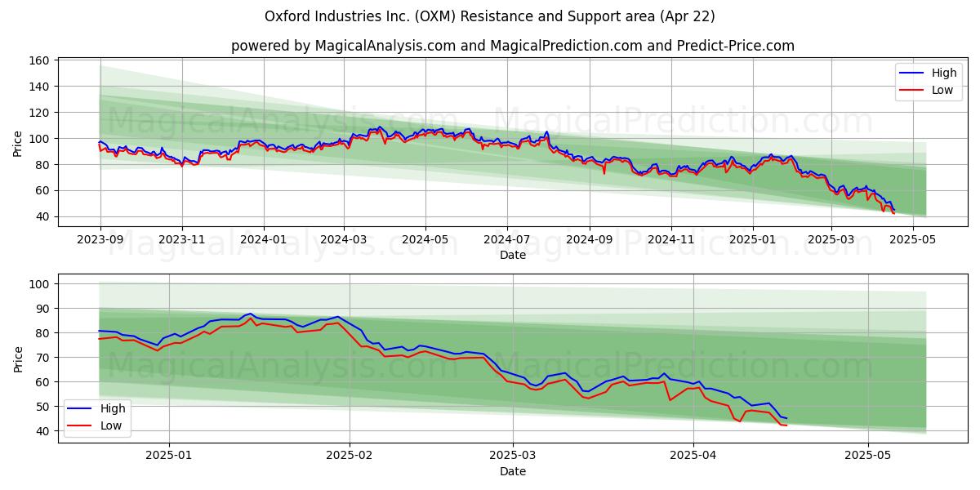
Task: Click the '70' price tick in bottom chart
Action: pyautogui.click(x=44, y=358)
